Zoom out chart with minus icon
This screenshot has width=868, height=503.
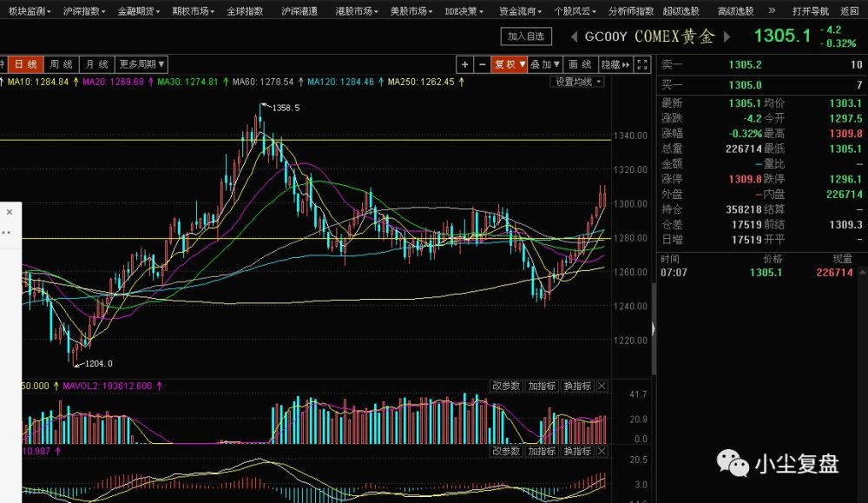tap(482, 64)
